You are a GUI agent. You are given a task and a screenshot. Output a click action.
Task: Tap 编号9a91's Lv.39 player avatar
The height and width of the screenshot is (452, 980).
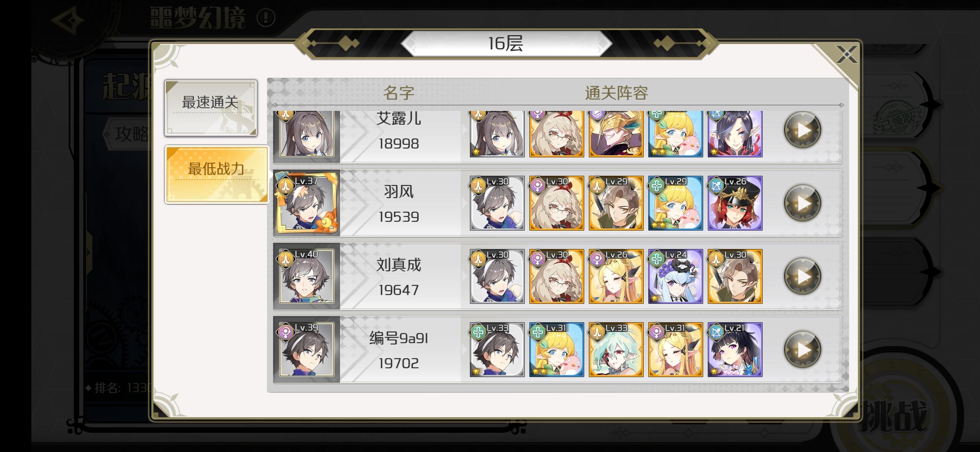click(307, 350)
